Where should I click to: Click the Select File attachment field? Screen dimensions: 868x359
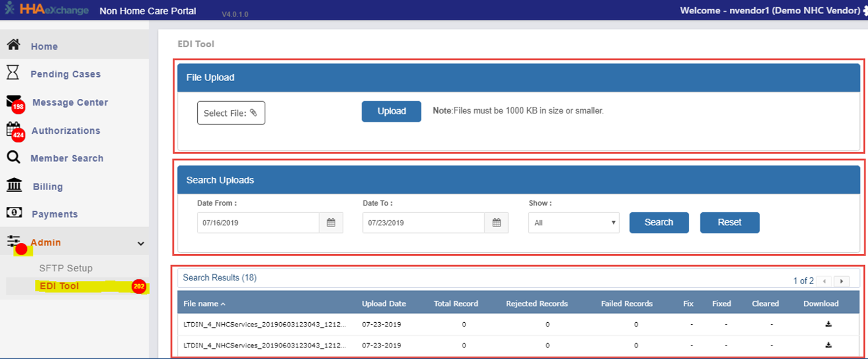pos(231,113)
